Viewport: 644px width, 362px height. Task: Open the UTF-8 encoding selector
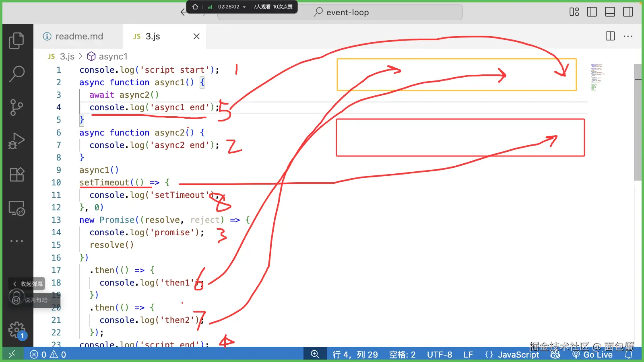click(x=440, y=354)
